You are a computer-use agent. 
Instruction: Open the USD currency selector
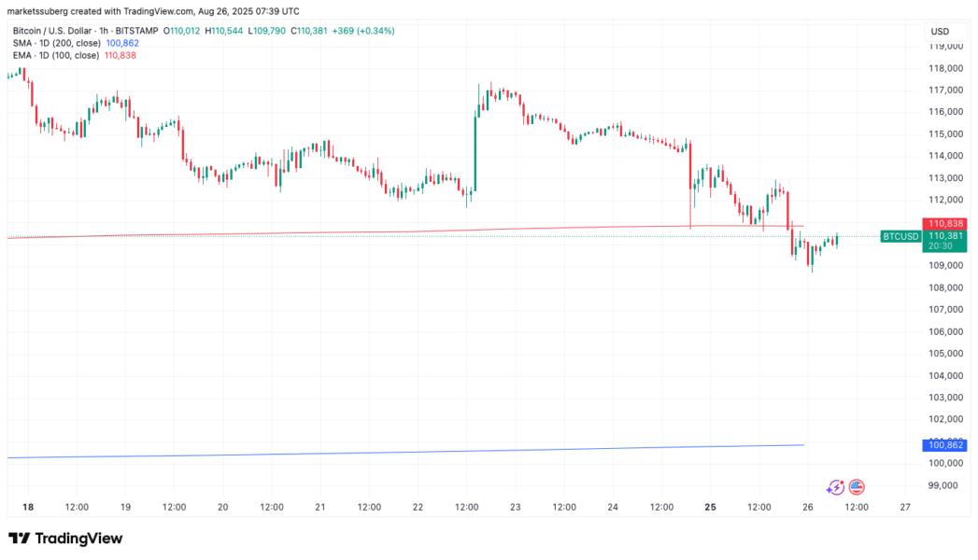click(940, 31)
